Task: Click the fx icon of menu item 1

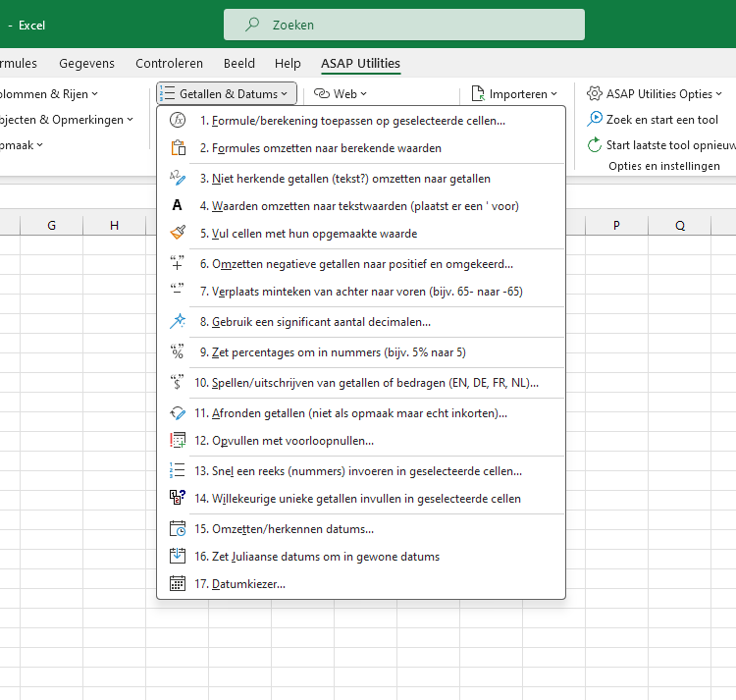Action: click(178, 120)
